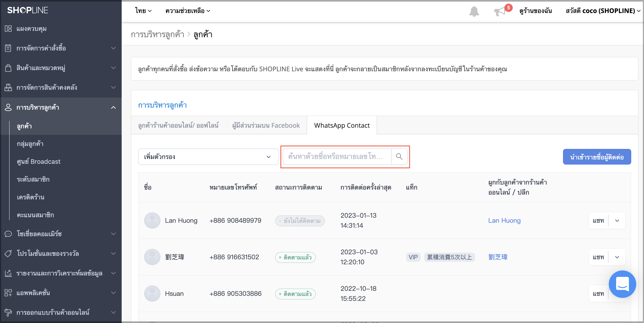
Task: Expand the online store design section
Action: pos(113,312)
